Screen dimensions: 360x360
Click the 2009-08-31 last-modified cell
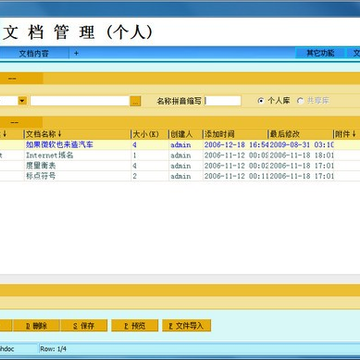click(x=301, y=145)
